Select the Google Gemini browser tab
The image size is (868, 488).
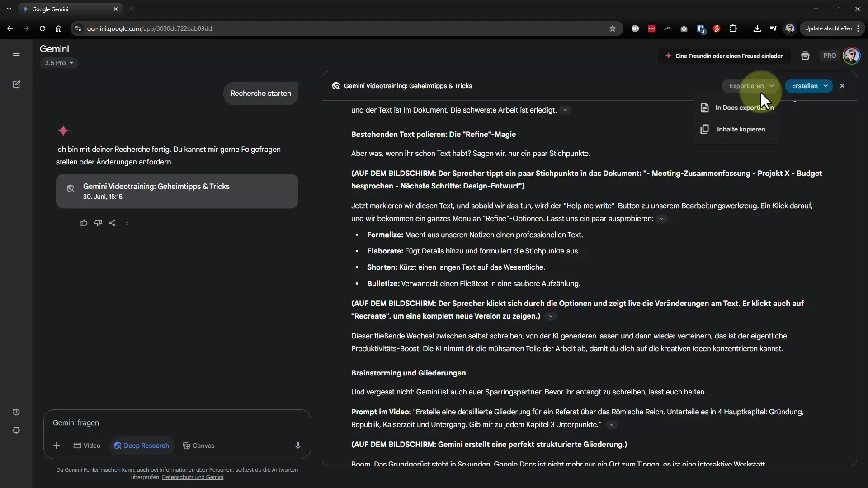tap(70, 9)
